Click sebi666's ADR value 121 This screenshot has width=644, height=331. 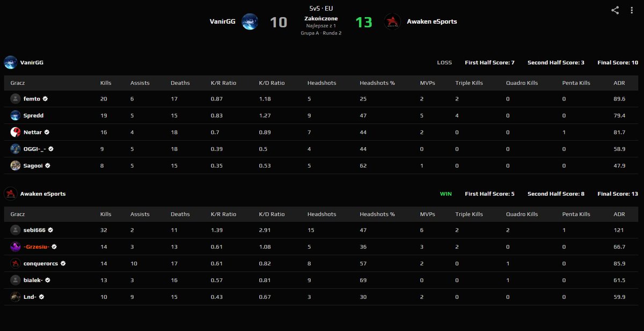[618, 230]
